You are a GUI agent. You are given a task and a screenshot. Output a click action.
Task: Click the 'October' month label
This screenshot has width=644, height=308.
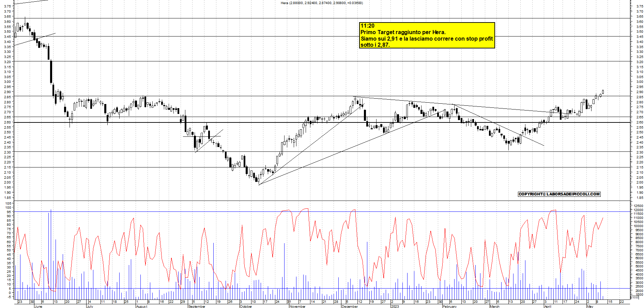pos(246,306)
